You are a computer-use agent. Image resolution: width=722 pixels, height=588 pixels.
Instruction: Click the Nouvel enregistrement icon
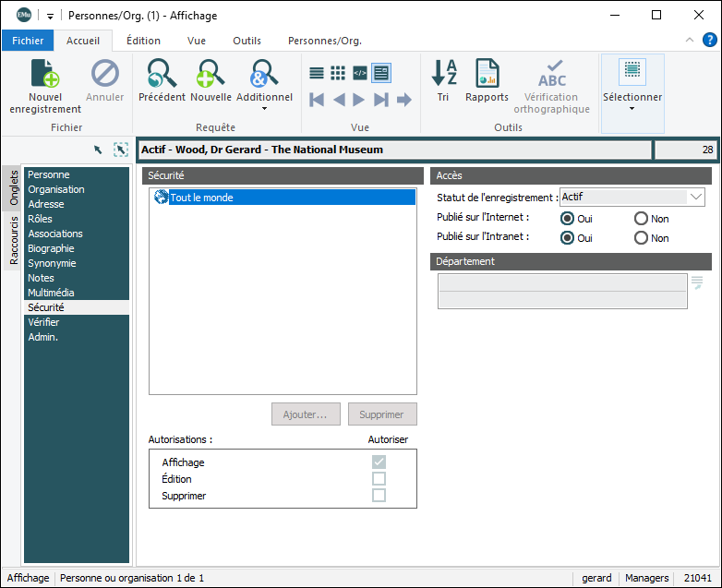coord(45,74)
